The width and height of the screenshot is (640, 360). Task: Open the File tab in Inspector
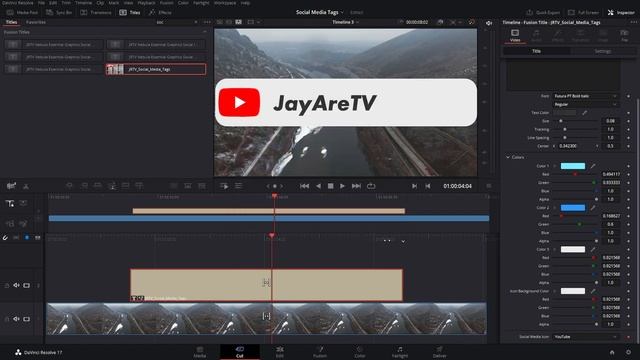click(624, 36)
